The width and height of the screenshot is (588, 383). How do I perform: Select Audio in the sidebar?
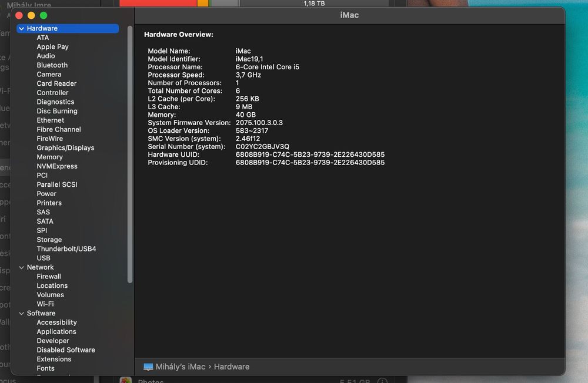tap(46, 56)
